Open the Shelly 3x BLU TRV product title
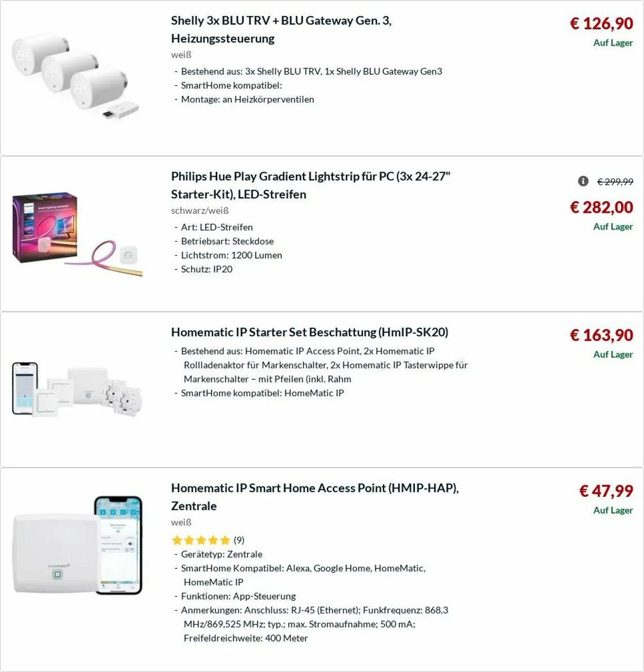Screen dimensions: 644x672 [281, 29]
